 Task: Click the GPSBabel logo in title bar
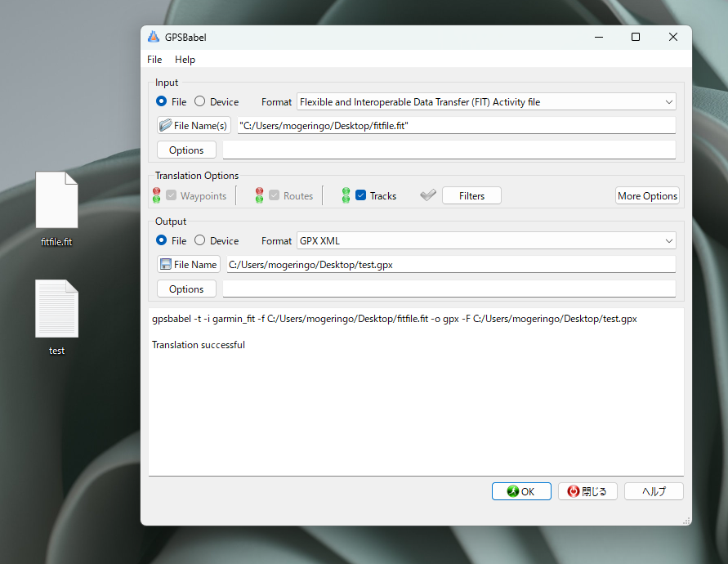pos(154,37)
